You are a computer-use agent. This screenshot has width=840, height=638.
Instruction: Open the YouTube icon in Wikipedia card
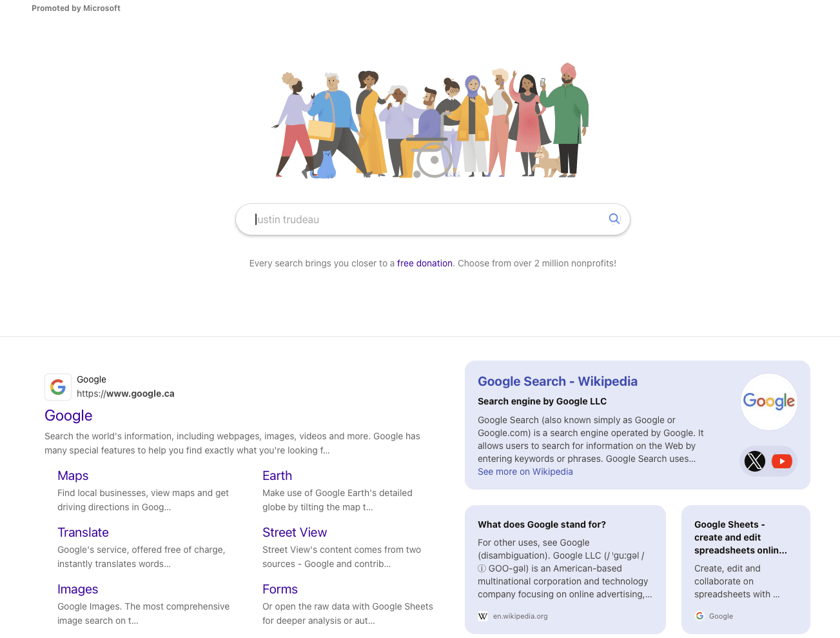click(782, 461)
